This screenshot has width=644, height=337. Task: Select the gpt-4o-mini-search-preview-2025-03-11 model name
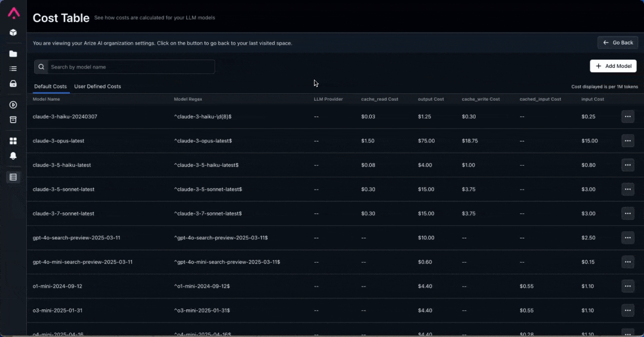(82, 262)
